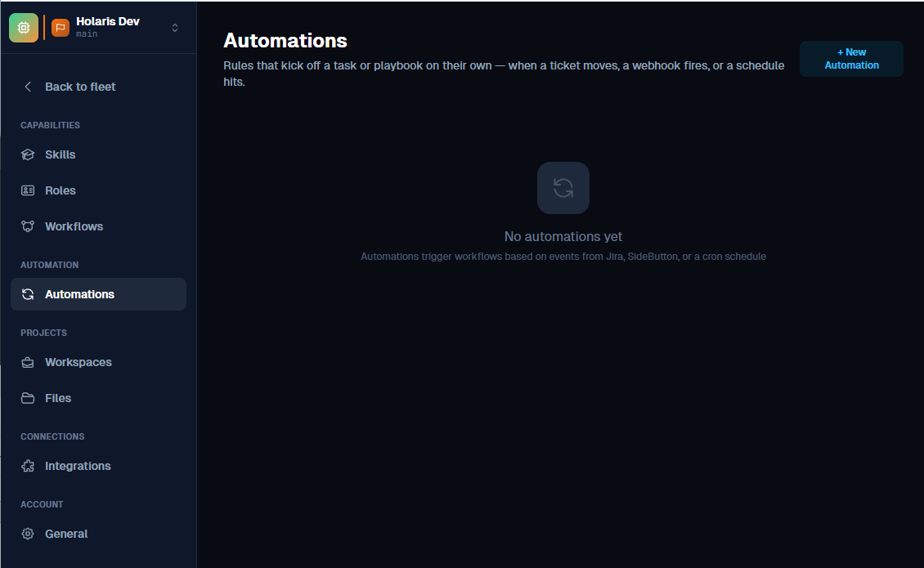This screenshot has width=924, height=568.
Task: Click the Workspaces briefcase icon
Action: [28, 362]
